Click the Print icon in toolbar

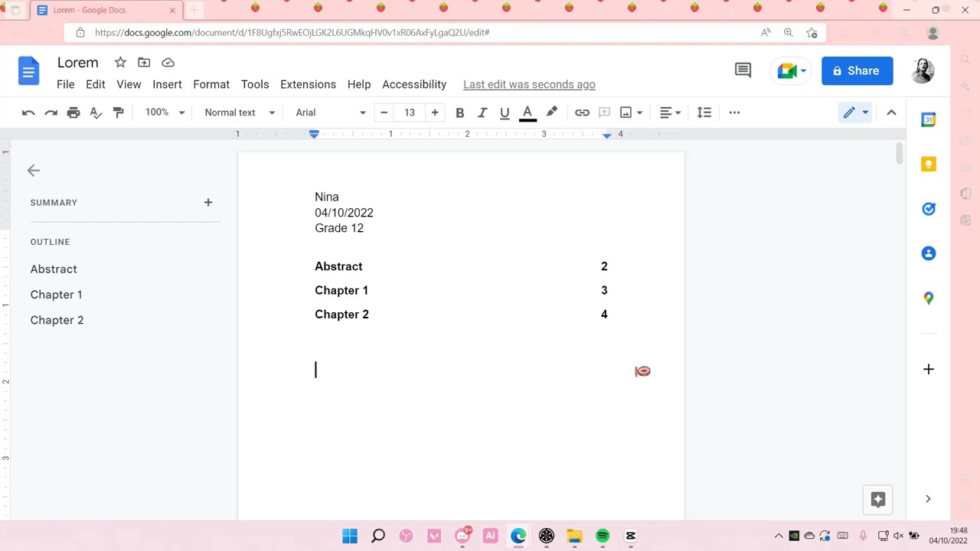[x=73, y=112]
